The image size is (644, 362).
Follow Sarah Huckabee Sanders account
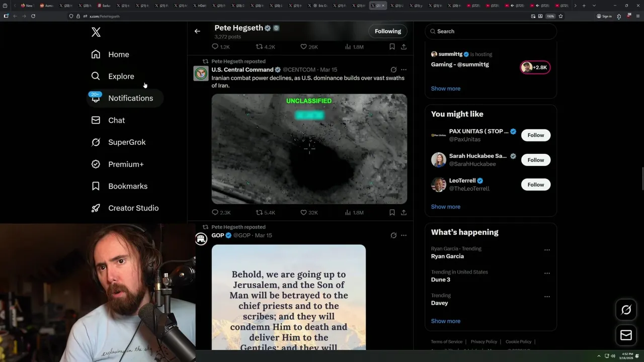coord(536,160)
